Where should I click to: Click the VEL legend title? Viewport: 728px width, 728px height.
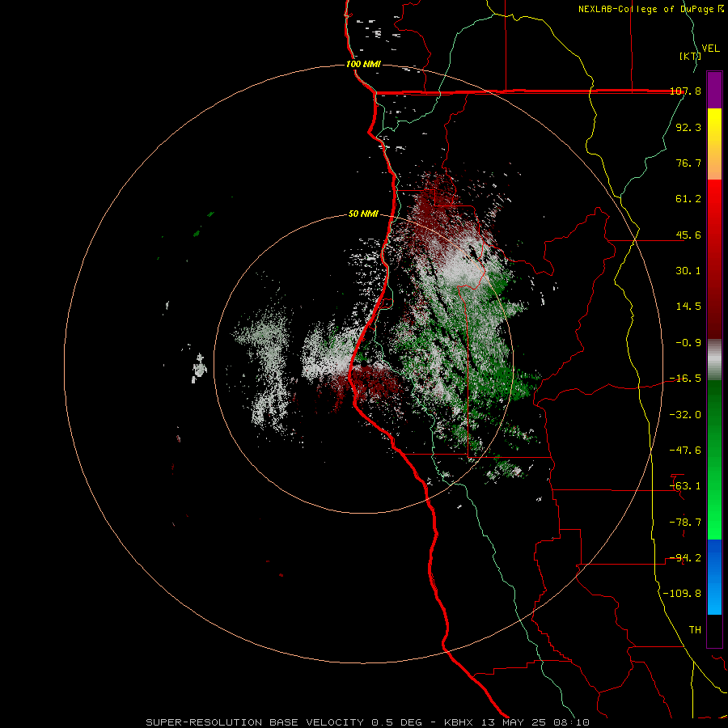click(x=710, y=49)
